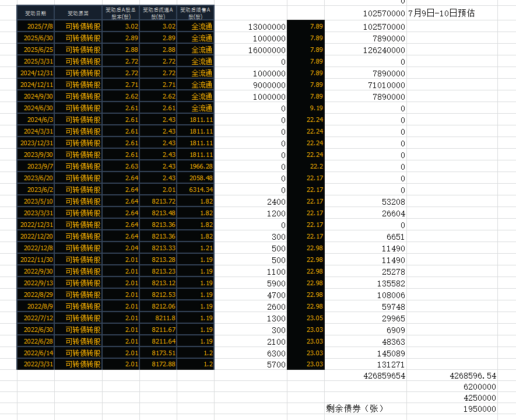Select the date cell 2022/3/31
This screenshot has width=516, height=420.
click(x=36, y=364)
